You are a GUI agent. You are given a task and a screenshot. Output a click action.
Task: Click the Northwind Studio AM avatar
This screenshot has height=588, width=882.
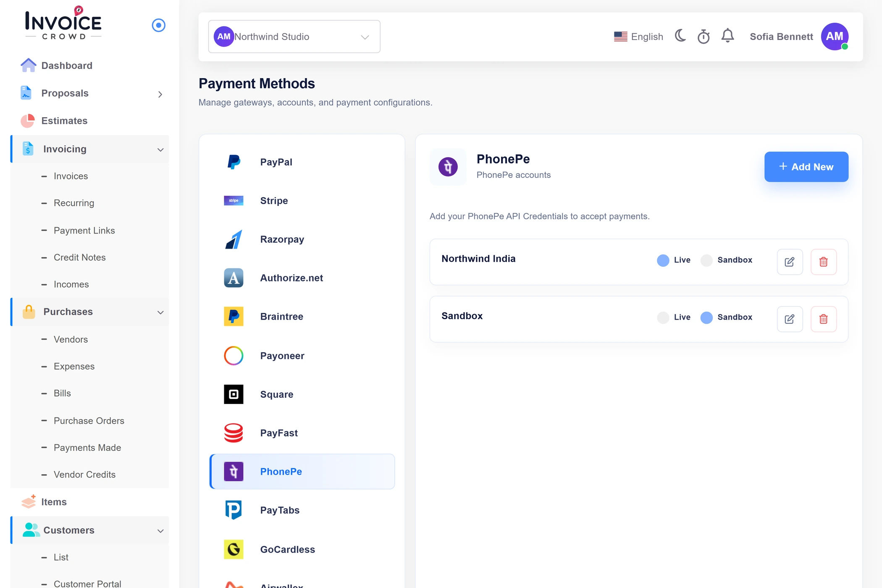tap(224, 37)
